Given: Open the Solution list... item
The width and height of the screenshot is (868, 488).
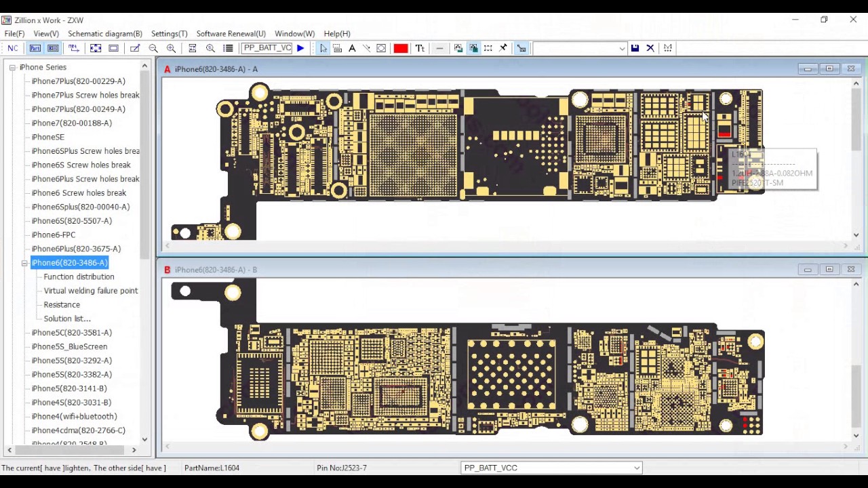Looking at the screenshot, I should click(x=67, y=319).
